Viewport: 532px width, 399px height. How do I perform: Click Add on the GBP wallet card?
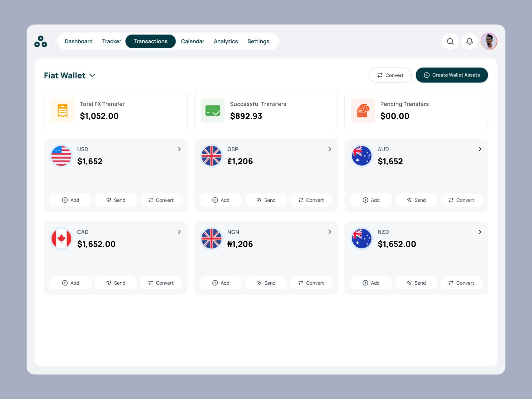pos(220,200)
